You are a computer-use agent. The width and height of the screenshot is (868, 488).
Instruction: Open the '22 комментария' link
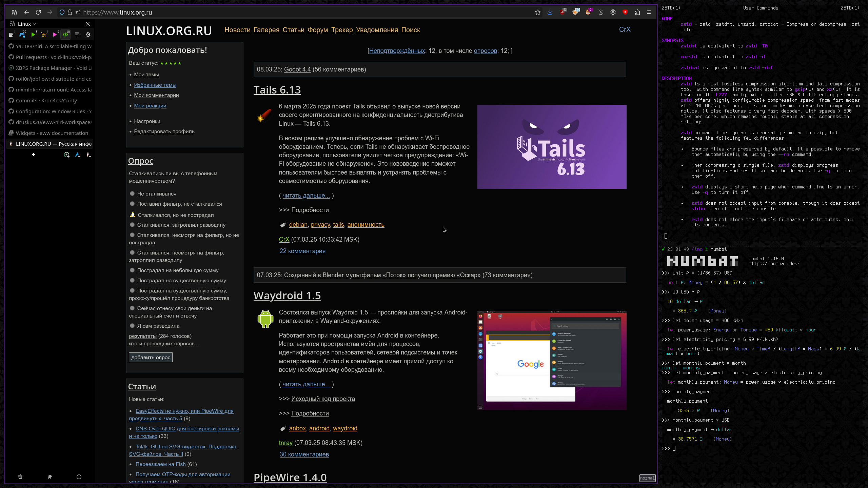pyautogui.click(x=302, y=251)
